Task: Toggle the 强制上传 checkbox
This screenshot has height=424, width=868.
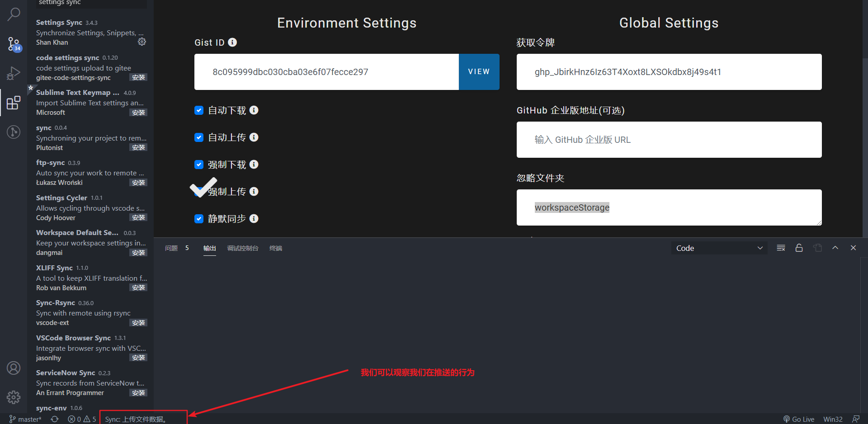Action: click(x=199, y=192)
